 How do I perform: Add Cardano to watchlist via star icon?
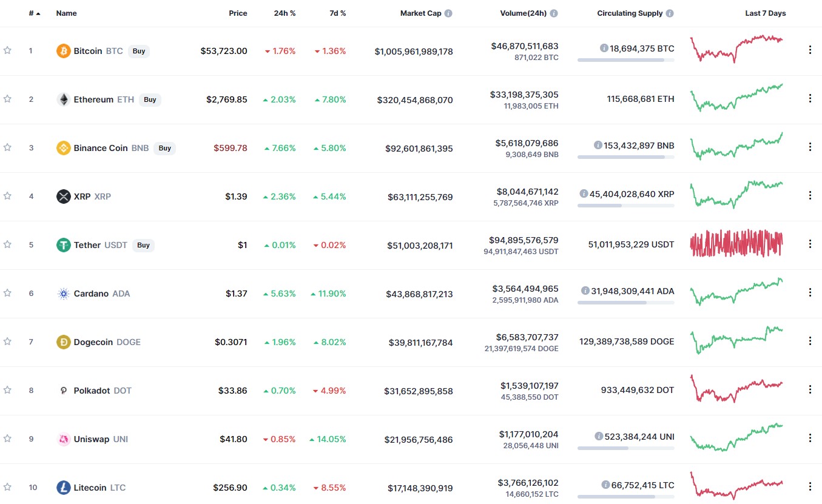coord(7,293)
